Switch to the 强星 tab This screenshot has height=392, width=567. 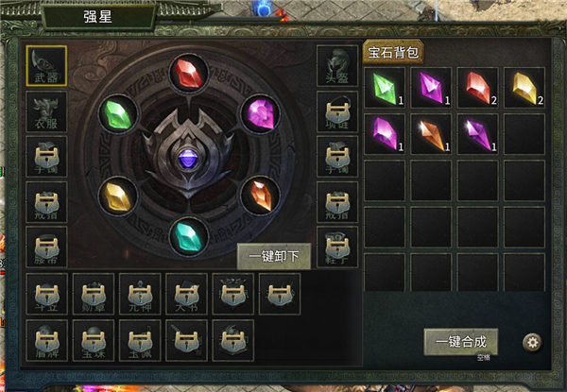(98, 16)
